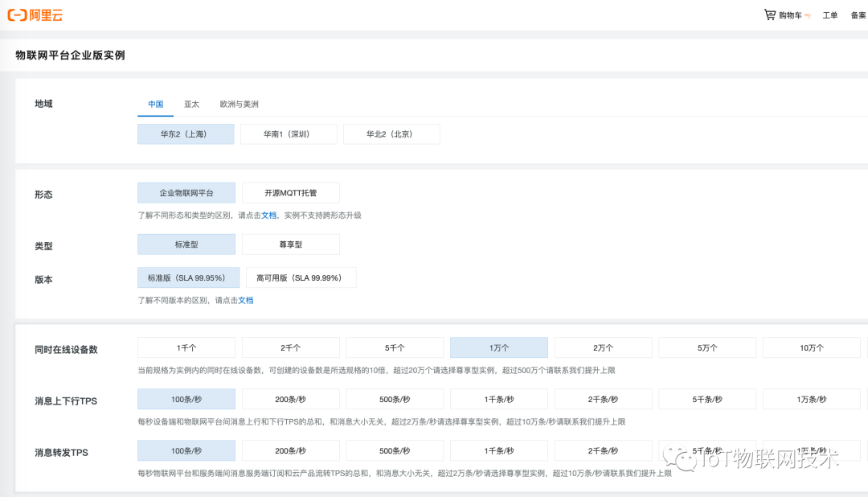
Task: Click the 消息转发TPS label
Action: click(61, 453)
